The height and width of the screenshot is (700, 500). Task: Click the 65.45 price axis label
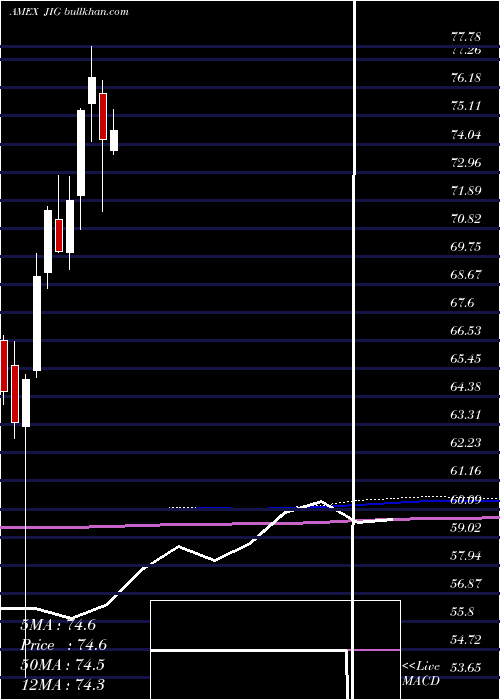(x=467, y=359)
